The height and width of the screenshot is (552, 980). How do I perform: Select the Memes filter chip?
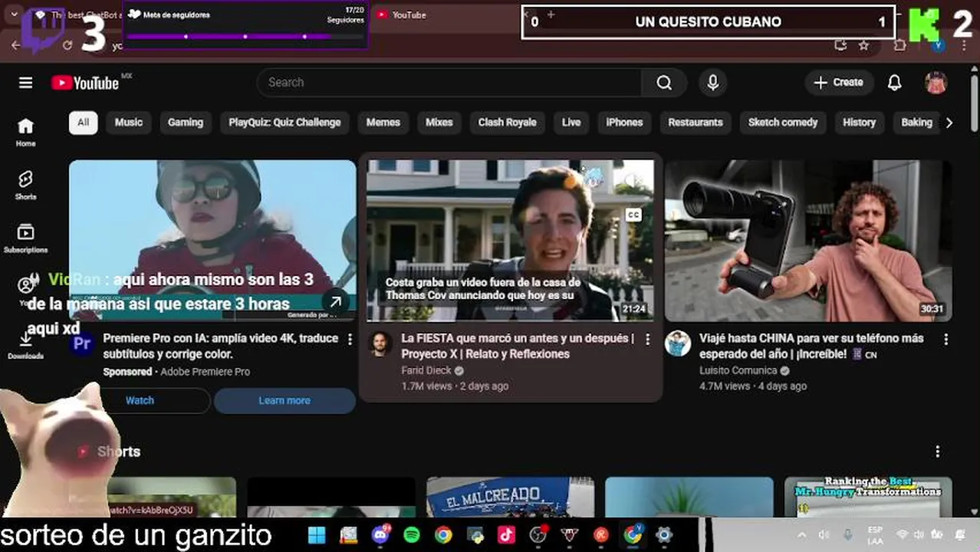[383, 123]
